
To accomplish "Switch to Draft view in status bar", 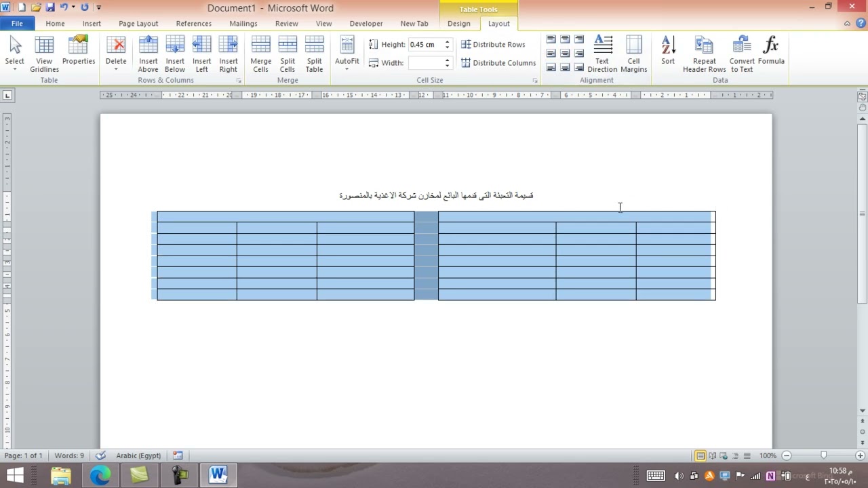I will click(747, 455).
